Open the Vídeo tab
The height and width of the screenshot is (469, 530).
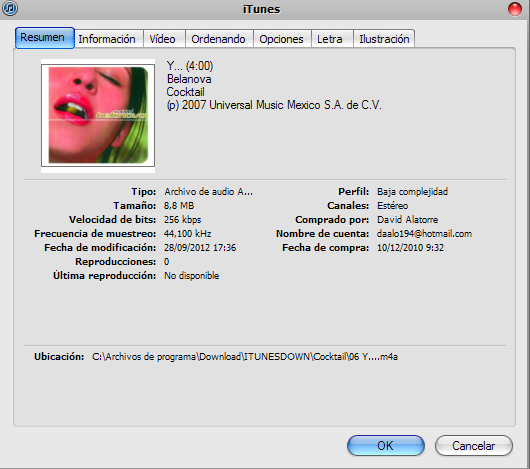tap(164, 39)
